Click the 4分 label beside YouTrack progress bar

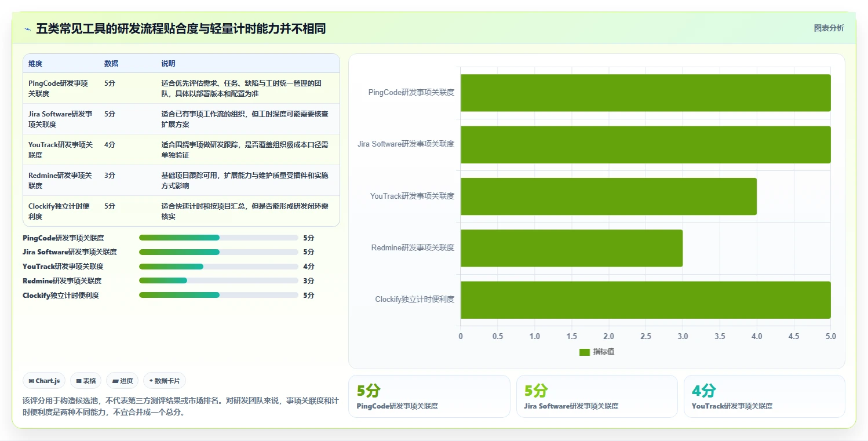(x=309, y=267)
